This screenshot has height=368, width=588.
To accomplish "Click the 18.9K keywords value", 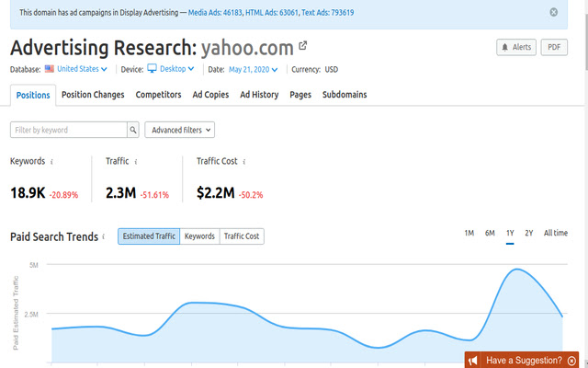I will click(x=28, y=193).
